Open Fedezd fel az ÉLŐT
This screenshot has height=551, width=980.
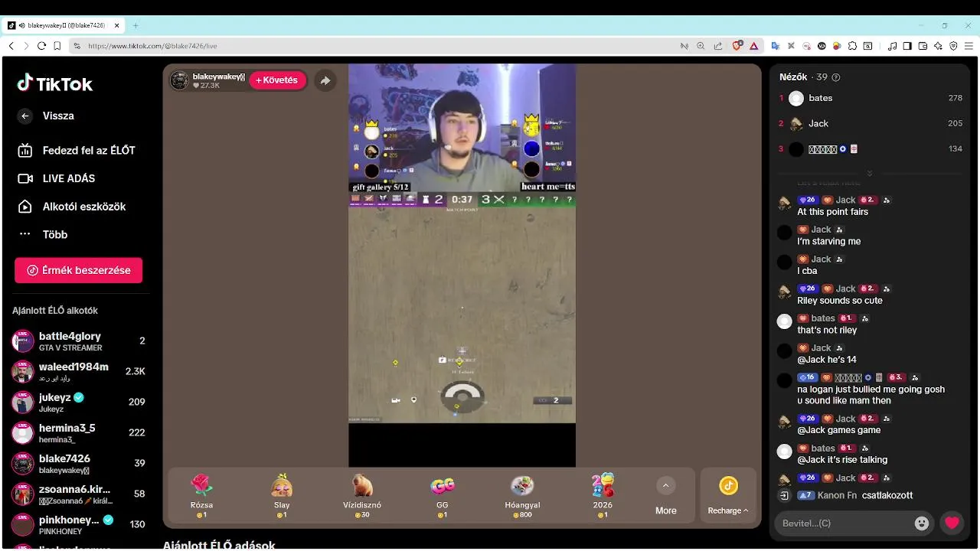click(77, 151)
